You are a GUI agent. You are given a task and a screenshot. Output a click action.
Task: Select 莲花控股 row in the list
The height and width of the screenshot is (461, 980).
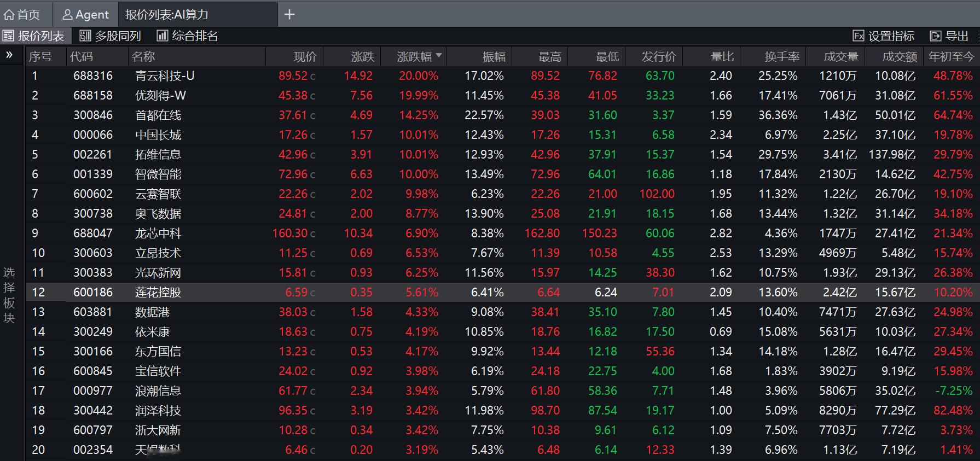(502, 293)
